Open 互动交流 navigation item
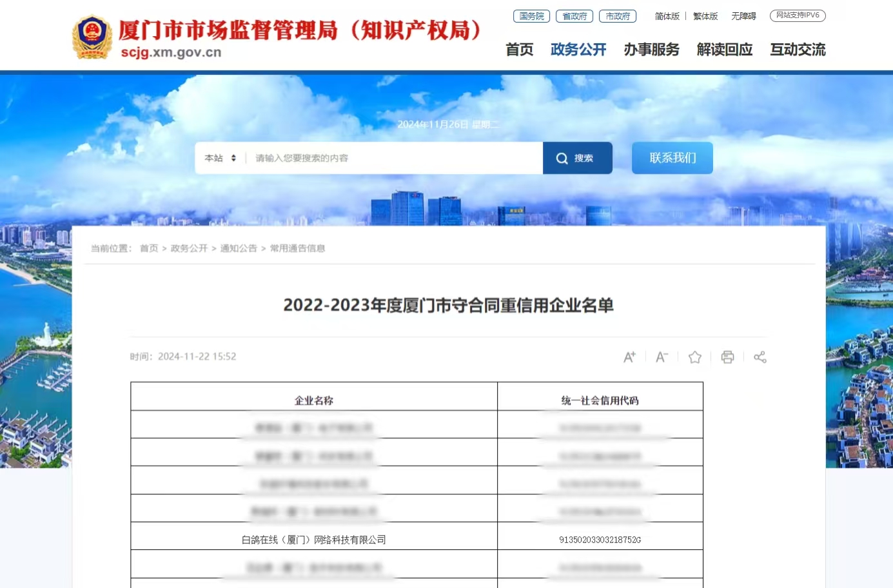Screen dimensions: 893x588 pos(798,50)
